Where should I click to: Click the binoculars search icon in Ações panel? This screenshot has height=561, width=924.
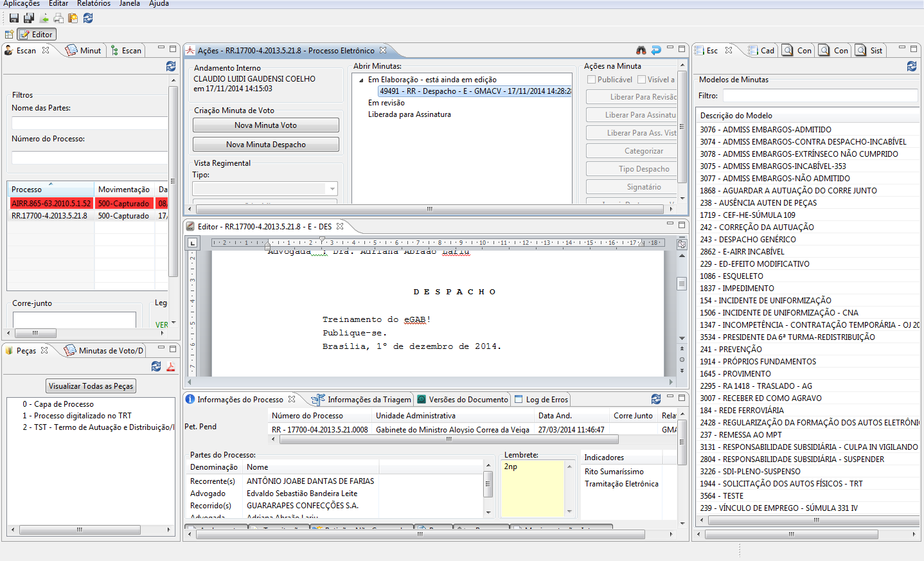coord(641,50)
